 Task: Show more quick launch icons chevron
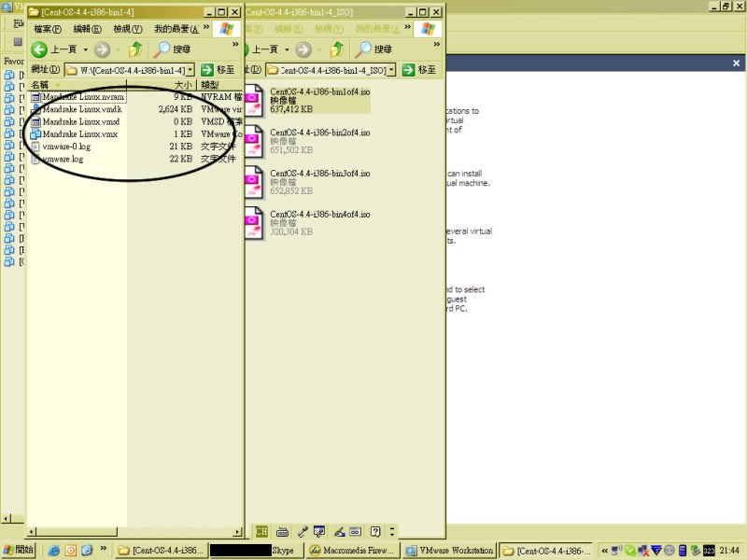tap(103, 549)
